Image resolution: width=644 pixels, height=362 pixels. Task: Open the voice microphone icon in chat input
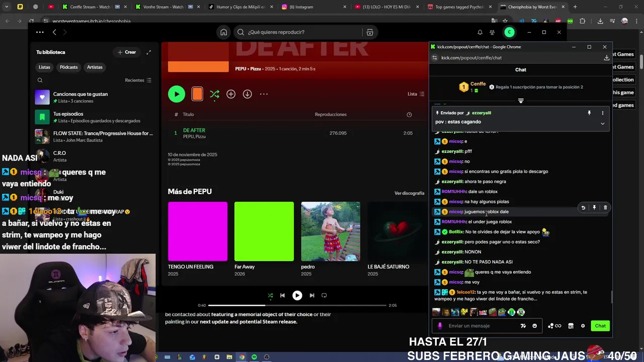coord(440,326)
